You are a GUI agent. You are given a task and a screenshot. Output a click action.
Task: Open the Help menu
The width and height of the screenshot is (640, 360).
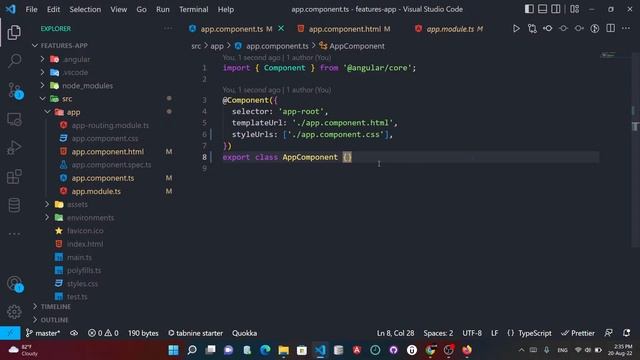point(226,9)
